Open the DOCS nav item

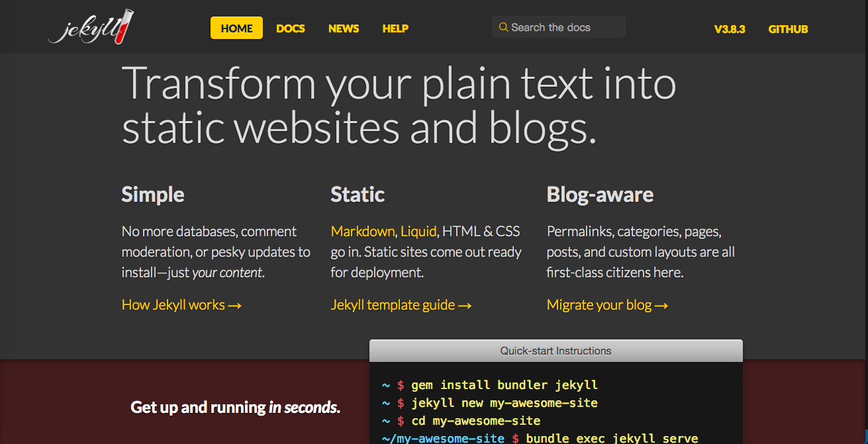pyautogui.click(x=291, y=28)
